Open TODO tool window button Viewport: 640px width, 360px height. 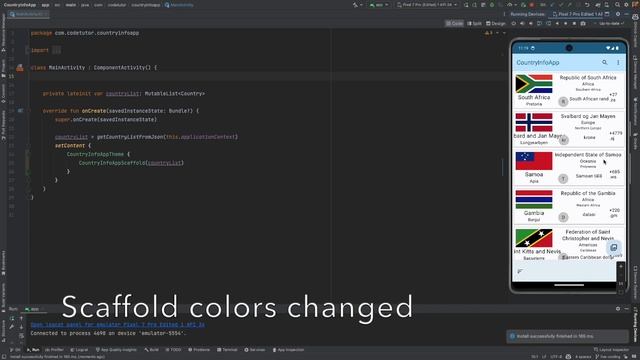[x=173, y=350]
